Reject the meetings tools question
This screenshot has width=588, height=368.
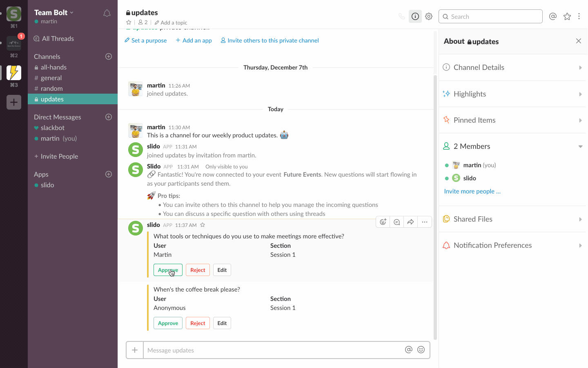click(x=198, y=270)
